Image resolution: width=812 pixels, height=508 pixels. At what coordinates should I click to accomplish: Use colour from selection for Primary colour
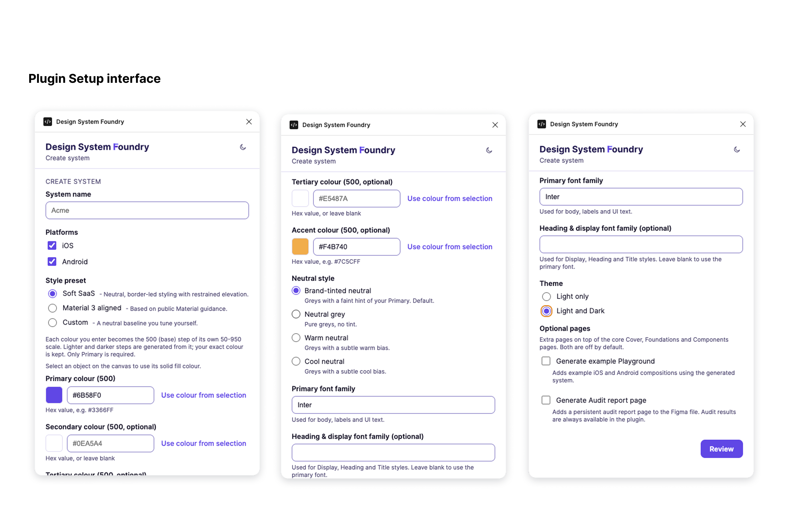[x=204, y=395]
